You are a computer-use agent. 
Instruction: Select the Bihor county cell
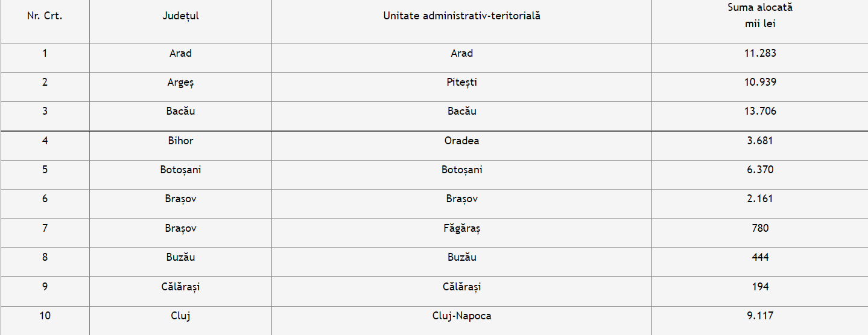click(x=180, y=141)
